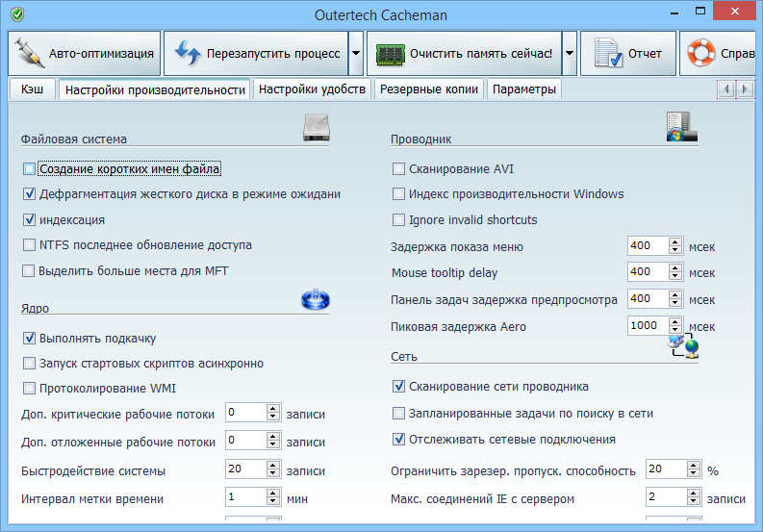Click the Задержка показа меню input field
Screen dimensions: 763x532
pos(649,246)
